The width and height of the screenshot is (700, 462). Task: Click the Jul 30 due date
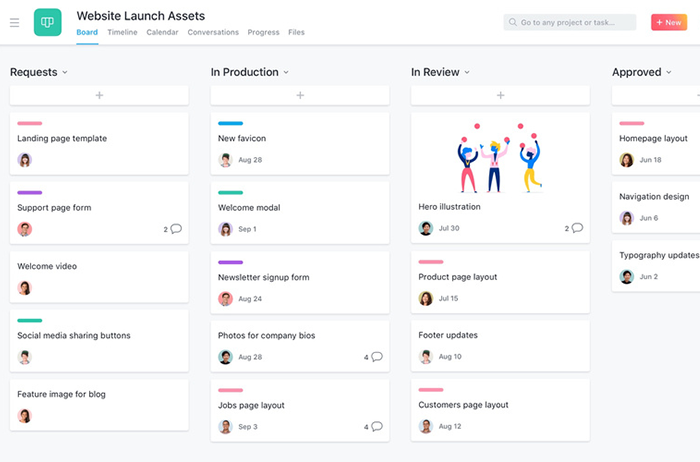[449, 228]
